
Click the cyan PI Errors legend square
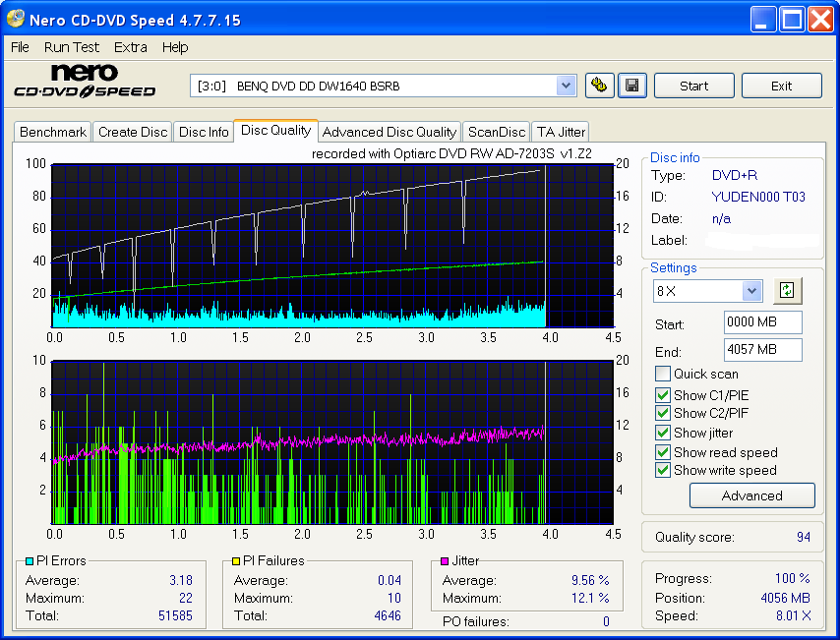pos(30,560)
